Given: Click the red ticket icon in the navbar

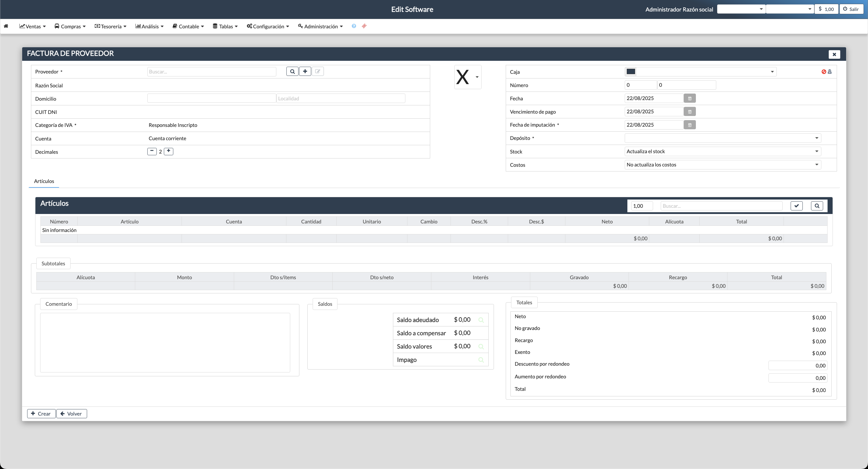Looking at the screenshot, I should [364, 26].
